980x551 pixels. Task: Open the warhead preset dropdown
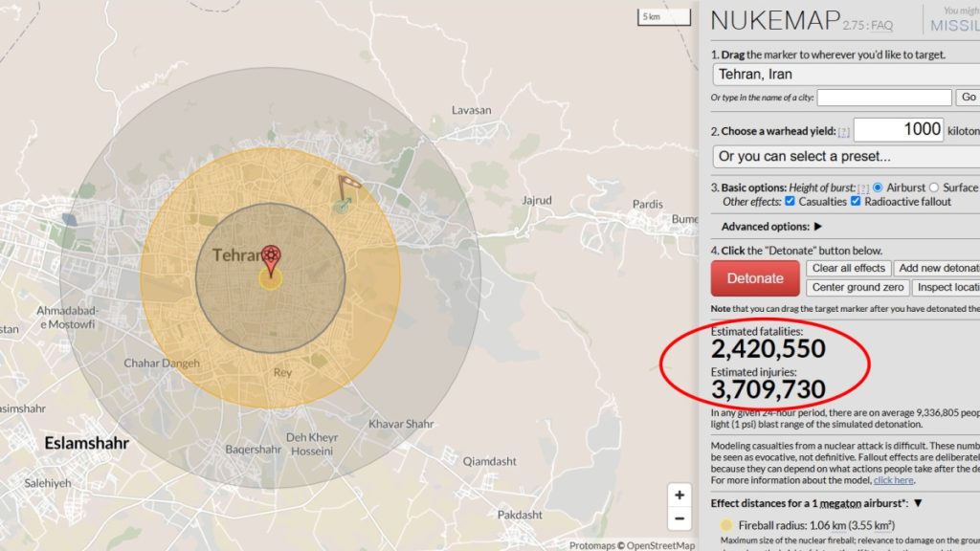[x=846, y=156]
